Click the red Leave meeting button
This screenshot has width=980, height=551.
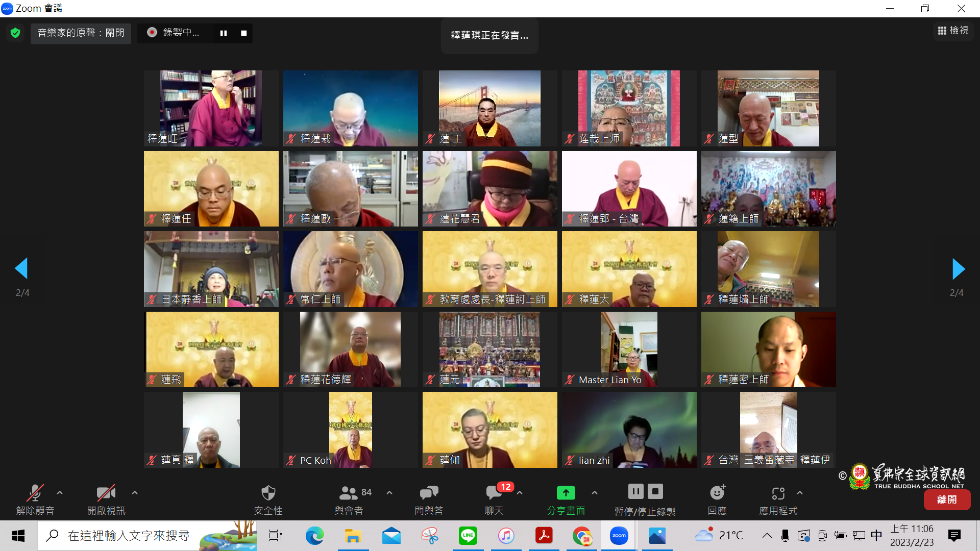tap(947, 500)
